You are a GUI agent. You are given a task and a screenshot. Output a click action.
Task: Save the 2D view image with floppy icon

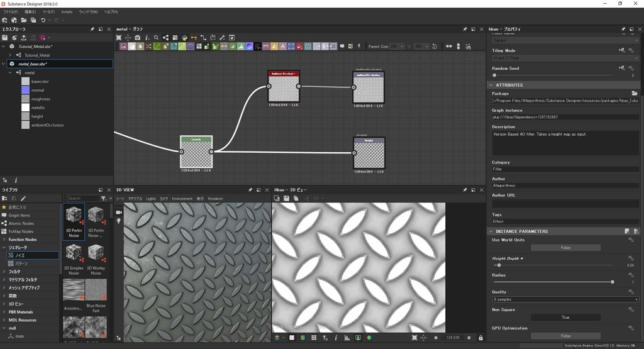point(286,198)
